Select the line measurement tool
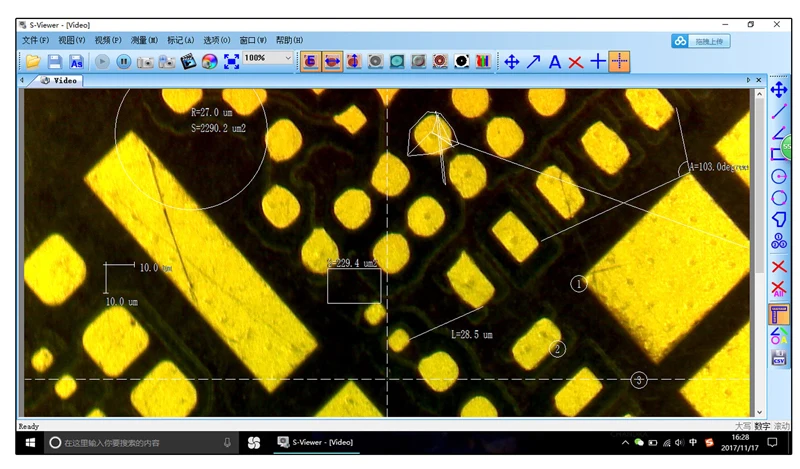This screenshot has width=800, height=469. [x=779, y=111]
